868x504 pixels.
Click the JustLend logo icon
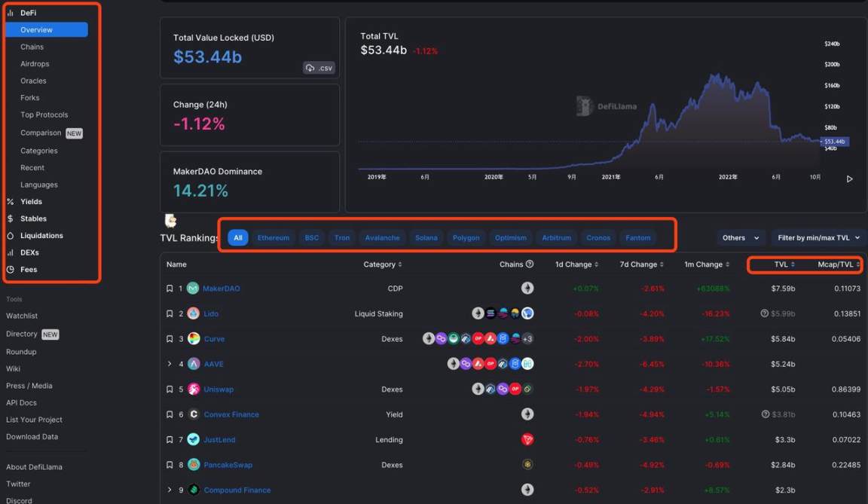coord(193,439)
